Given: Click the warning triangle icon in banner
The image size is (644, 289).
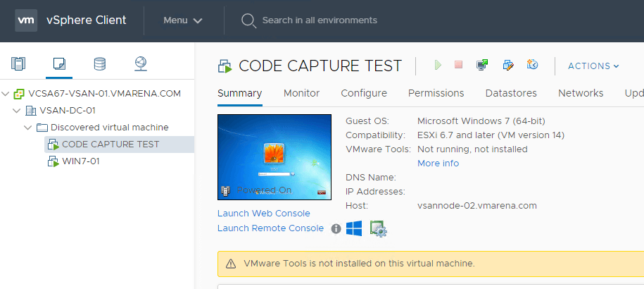Looking at the screenshot, I should 231,264.
